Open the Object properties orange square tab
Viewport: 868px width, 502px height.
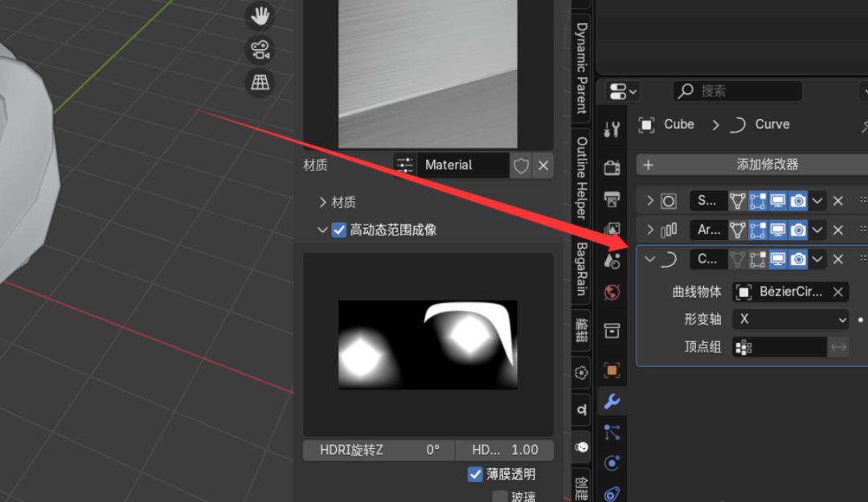pos(612,369)
